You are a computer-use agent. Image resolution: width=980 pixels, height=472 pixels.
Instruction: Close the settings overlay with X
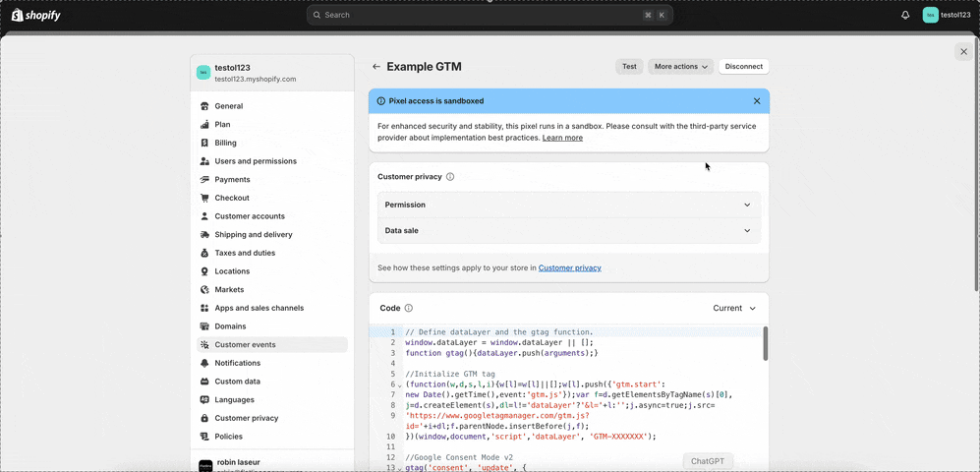pos(963,52)
